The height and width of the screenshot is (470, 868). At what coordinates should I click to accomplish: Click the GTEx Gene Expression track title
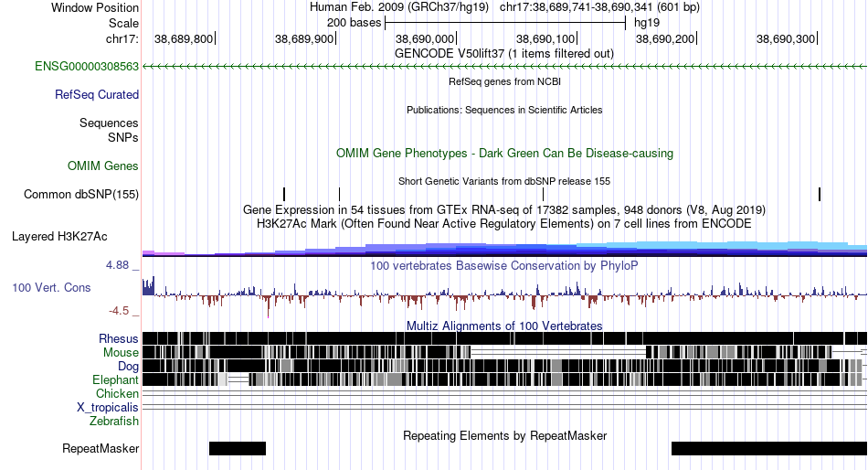(504, 210)
